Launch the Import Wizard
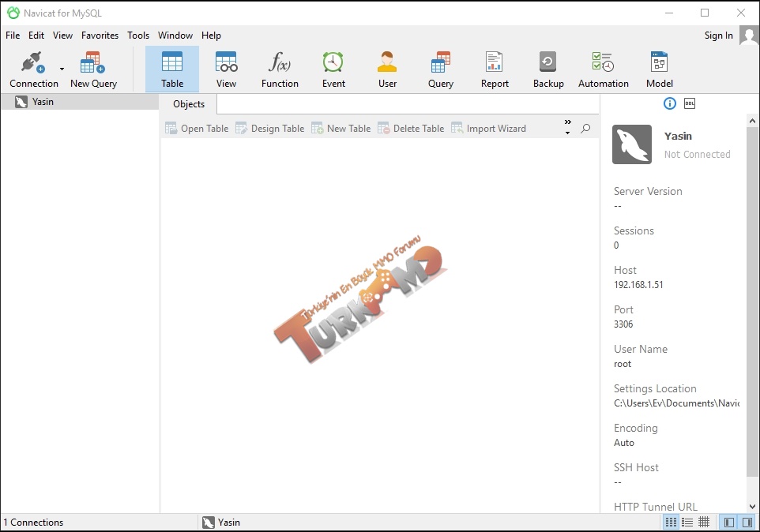Image resolution: width=760 pixels, height=532 pixels. coord(488,129)
